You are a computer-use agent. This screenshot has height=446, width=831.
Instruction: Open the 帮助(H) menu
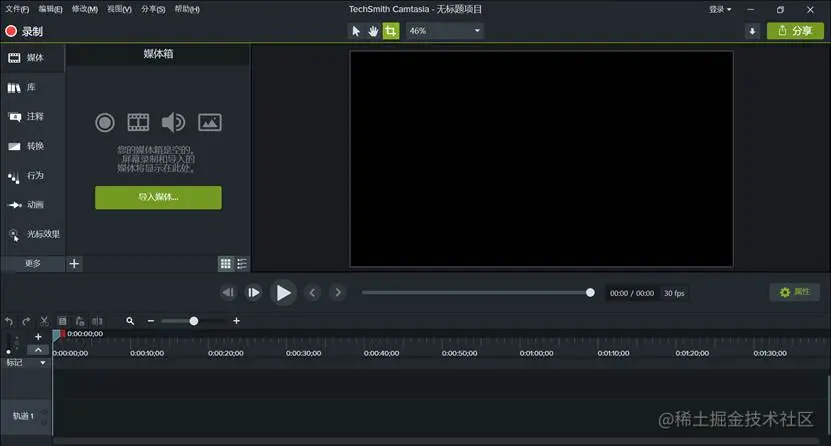click(x=187, y=9)
